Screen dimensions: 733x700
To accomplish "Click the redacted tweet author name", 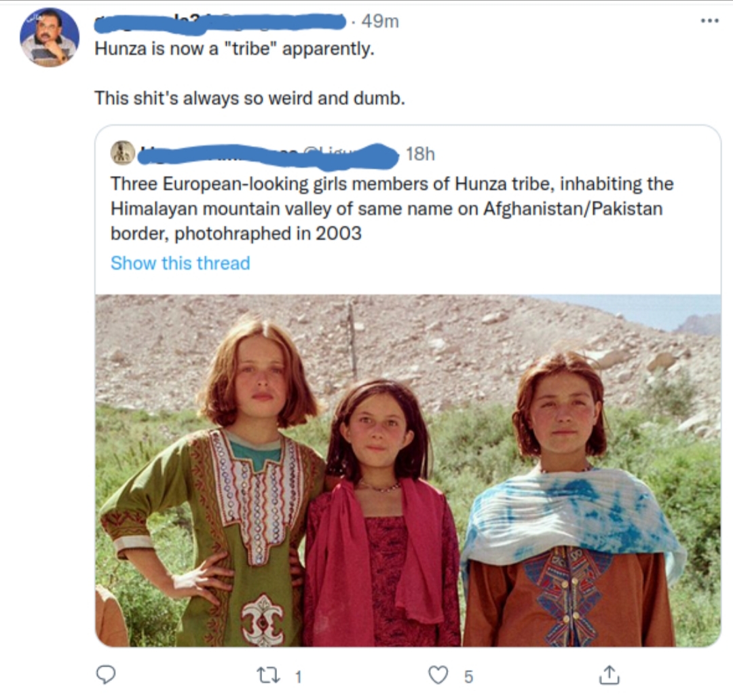I will point(220,24).
